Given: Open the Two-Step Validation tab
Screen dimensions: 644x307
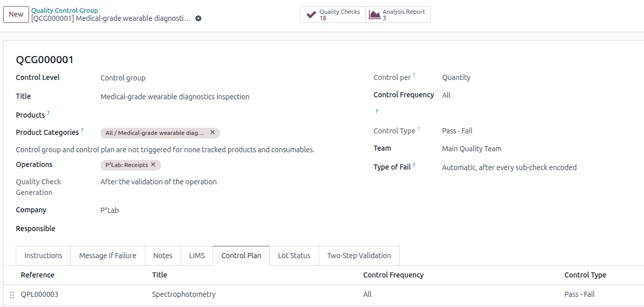Looking at the screenshot, I should pyautogui.click(x=359, y=256).
